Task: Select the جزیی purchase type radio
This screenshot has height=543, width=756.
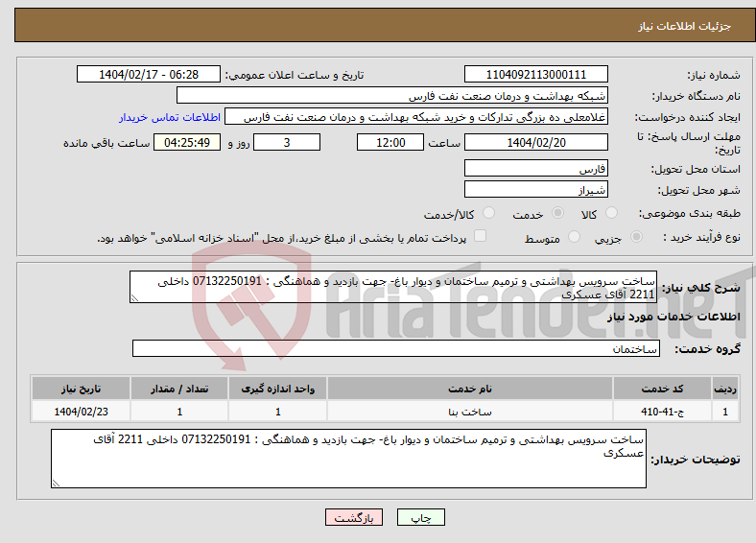Action: click(x=636, y=237)
